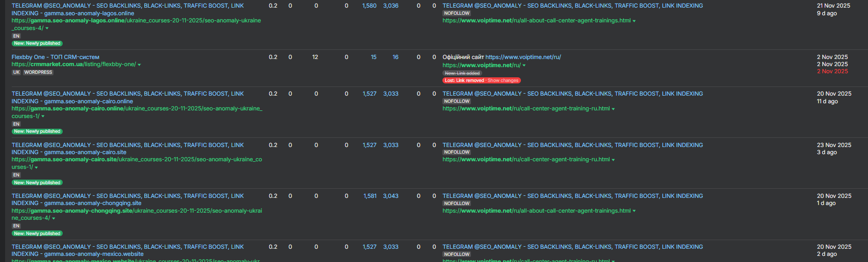The width and height of the screenshot is (868, 262).
Task: Click the crmmarket.com.ua/listing/flexbby-one URL
Action: 74,65
